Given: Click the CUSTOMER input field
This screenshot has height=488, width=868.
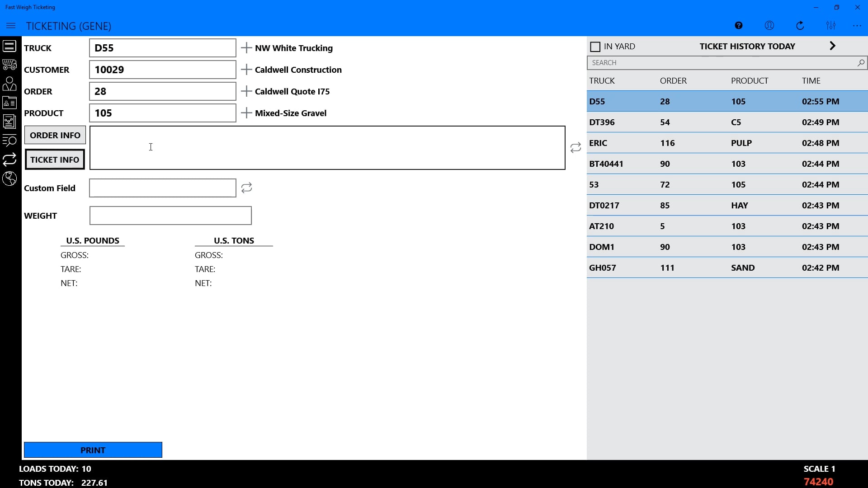Looking at the screenshot, I should tap(163, 70).
